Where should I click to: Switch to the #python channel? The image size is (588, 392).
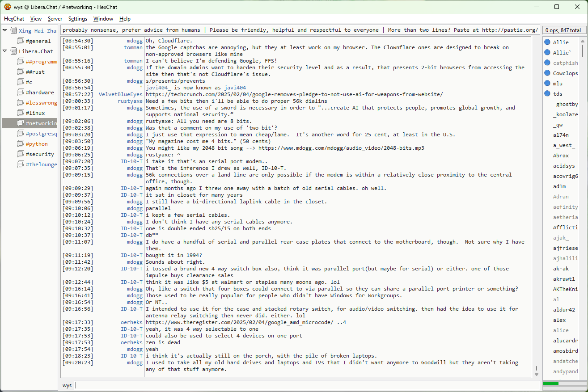37,144
